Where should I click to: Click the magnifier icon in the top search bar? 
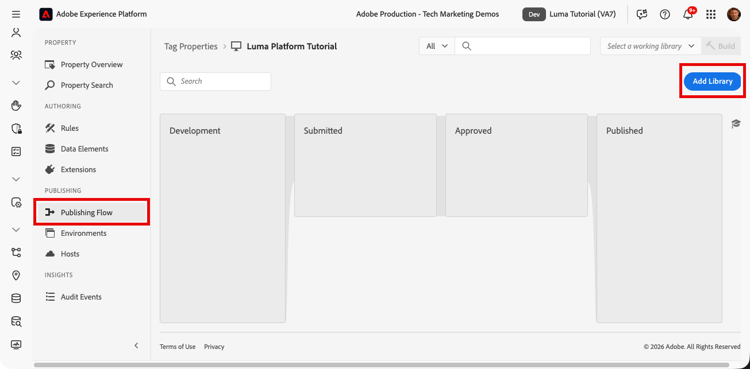click(x=467, y=46)
